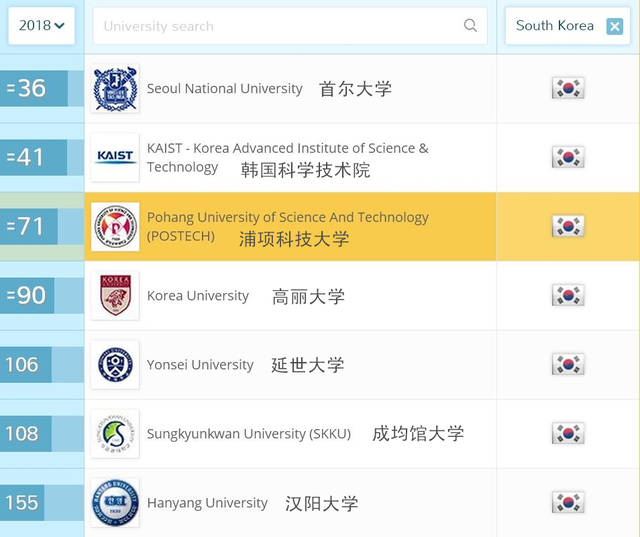Open the Korea University link
This screenshot has width=640, height=537.
[x=198, y=295]
